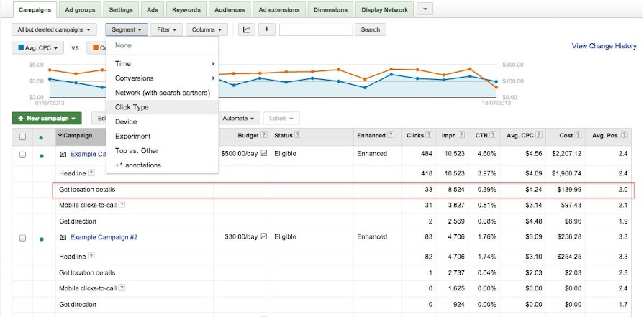Image resolution: width=644 pixels, height=317 pixels.
Task: Check the box for Example Campaign #2
Action: (x=23, y=237)
